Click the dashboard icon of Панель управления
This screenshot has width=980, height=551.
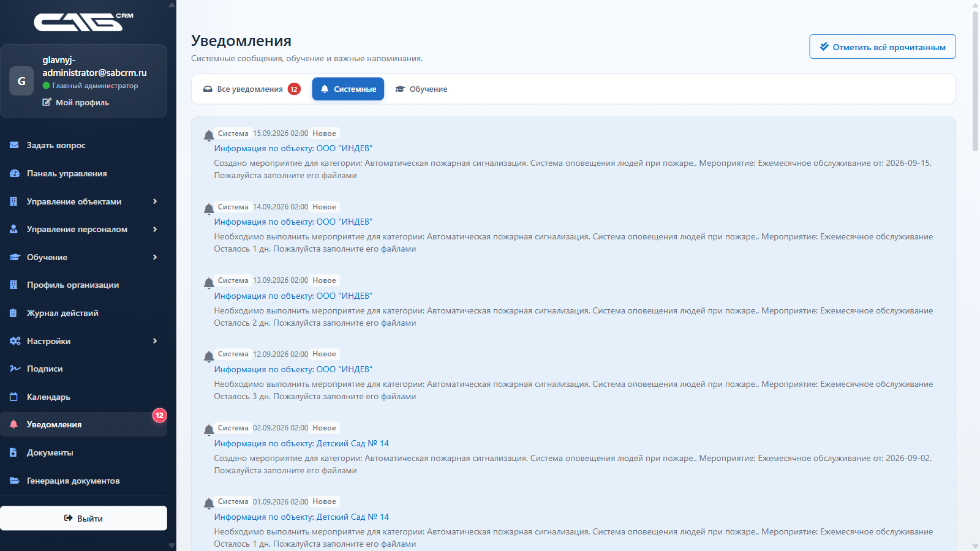pyautogui.click(x=15, y=173)
